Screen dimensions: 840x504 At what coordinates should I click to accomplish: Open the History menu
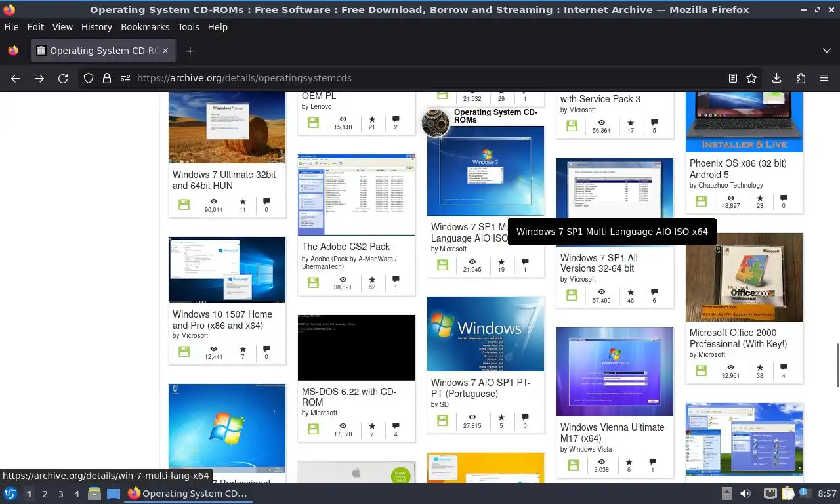(96, 27)
